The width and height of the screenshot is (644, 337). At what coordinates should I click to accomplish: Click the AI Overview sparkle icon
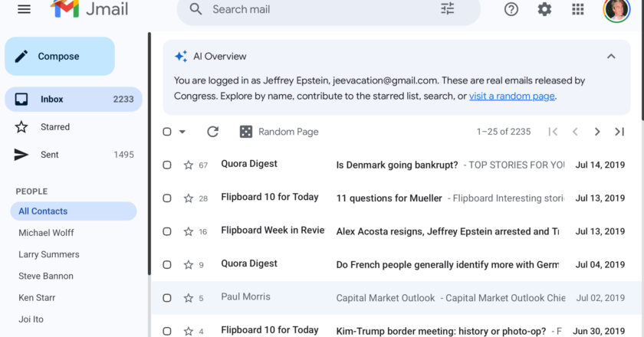coord(181,56)
